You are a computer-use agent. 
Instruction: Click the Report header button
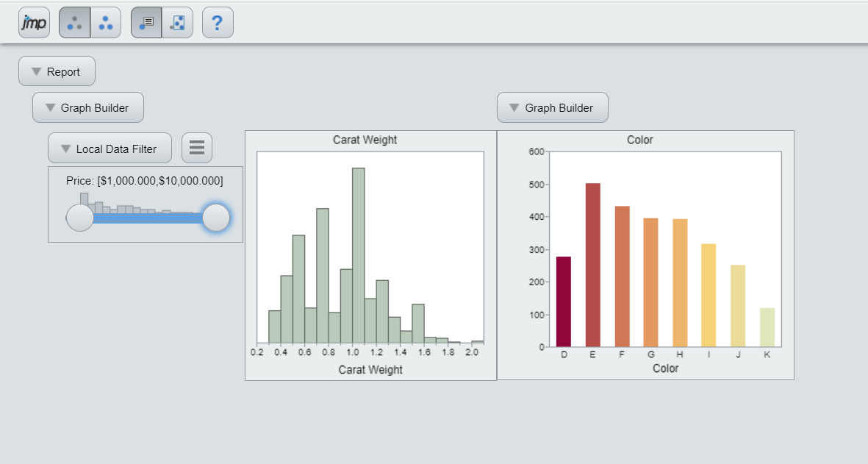(57, 71)
